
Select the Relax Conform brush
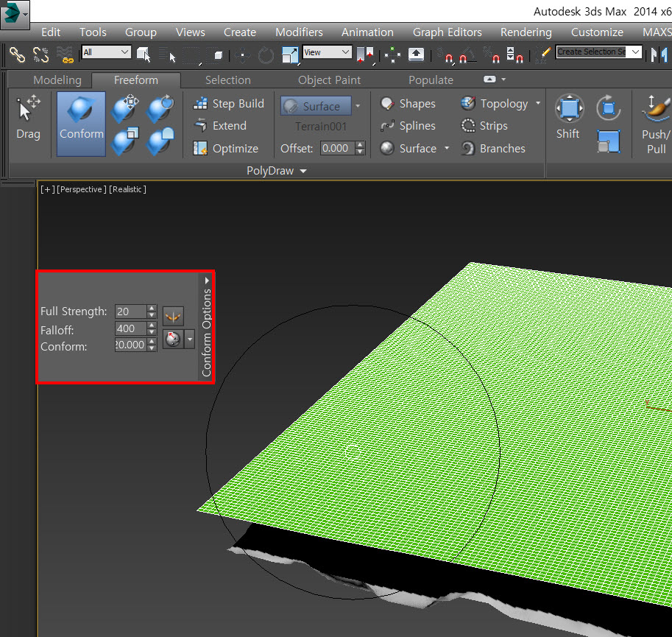point(160,141)
